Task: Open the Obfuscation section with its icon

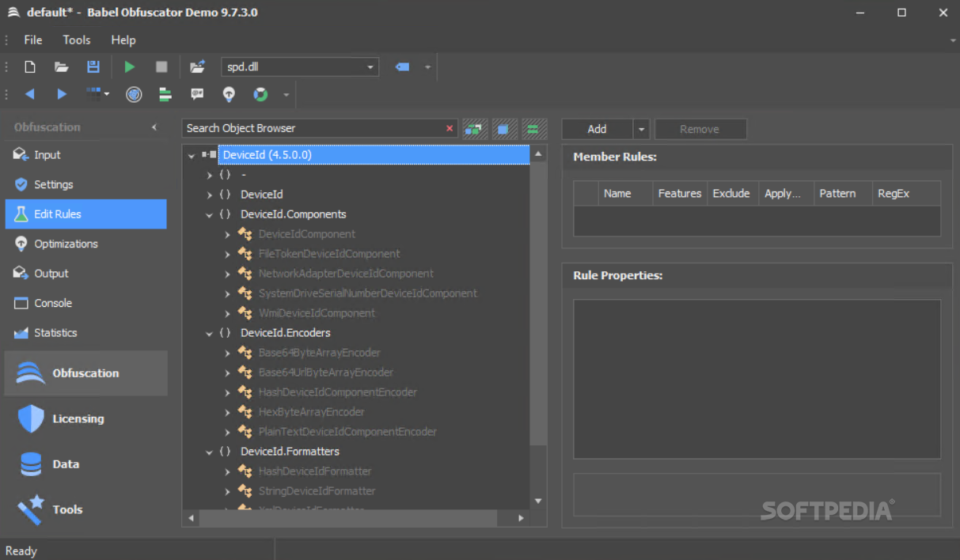Action: (32, 373)
